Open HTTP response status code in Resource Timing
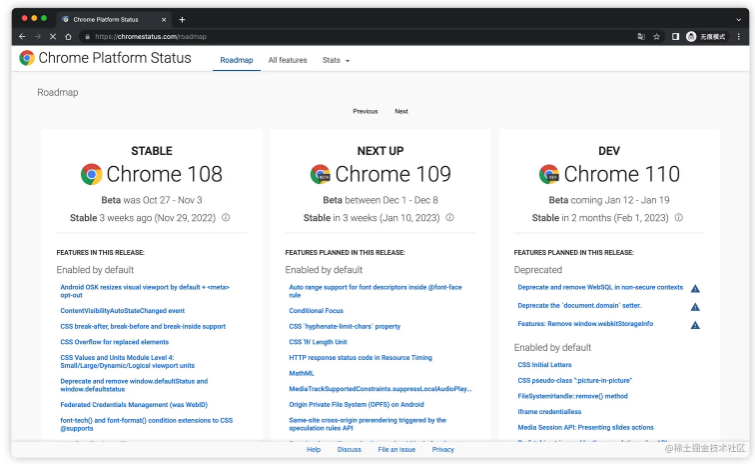Viewport: 755px width, 464px height. click(360, 358)
